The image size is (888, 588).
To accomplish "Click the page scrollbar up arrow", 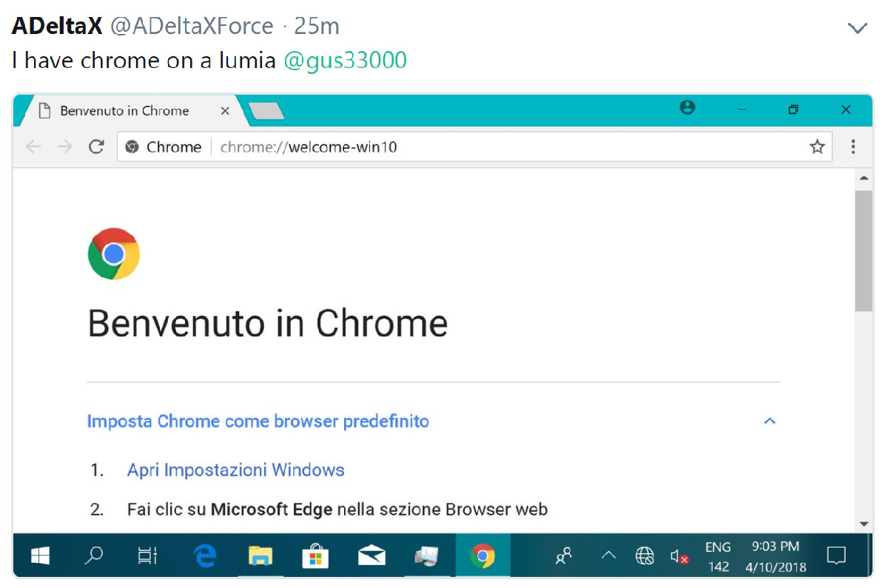I will (864, 178).
